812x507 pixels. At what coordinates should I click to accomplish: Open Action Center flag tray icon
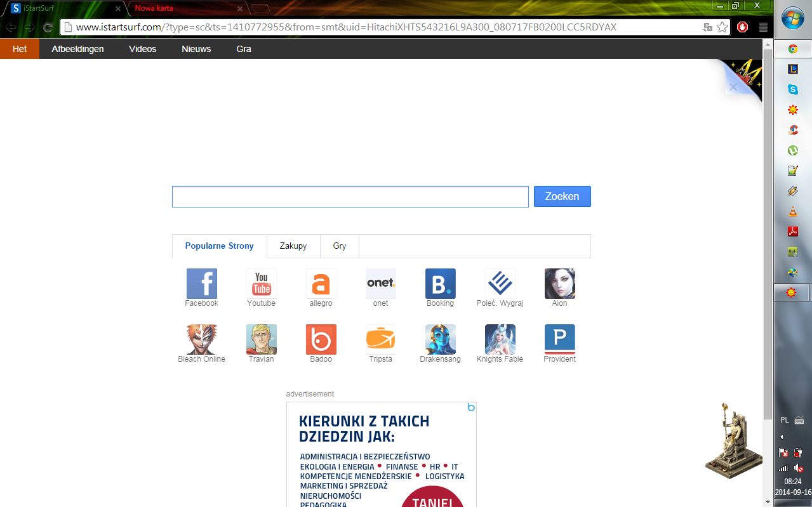pos(784,452)
